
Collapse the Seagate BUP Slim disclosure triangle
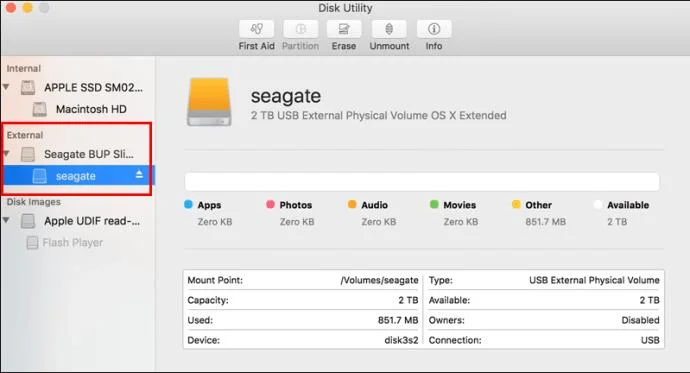click(x=6, y=154)
